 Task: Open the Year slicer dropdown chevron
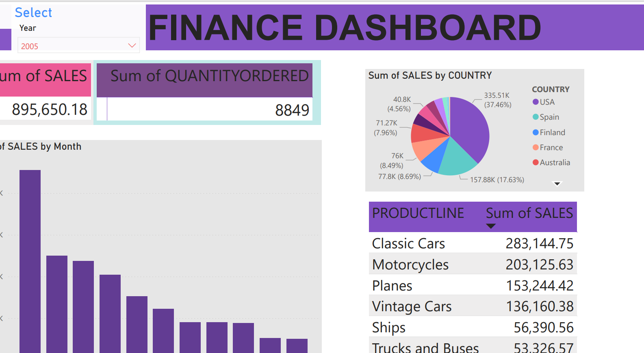[132, 45]
